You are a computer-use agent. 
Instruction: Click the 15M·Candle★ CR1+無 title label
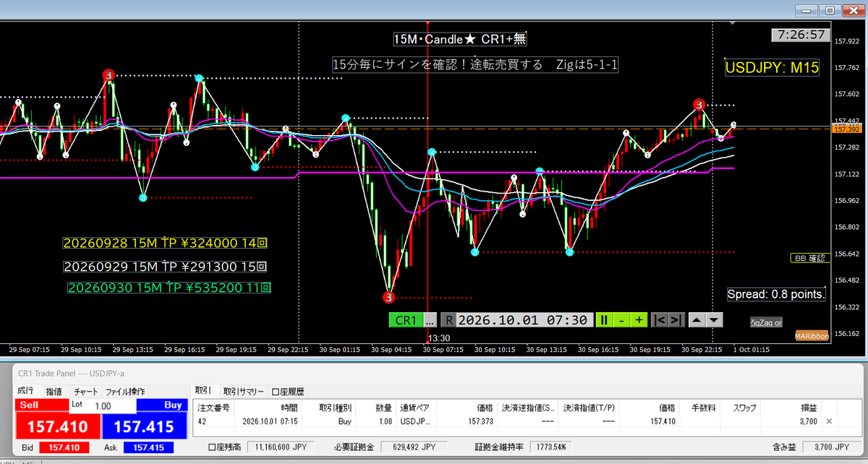461,38
